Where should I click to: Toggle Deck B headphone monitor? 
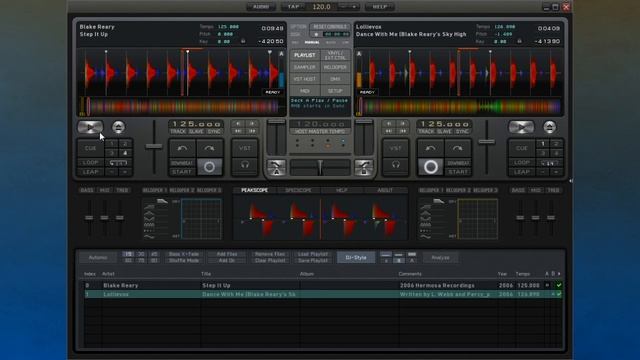395,165
